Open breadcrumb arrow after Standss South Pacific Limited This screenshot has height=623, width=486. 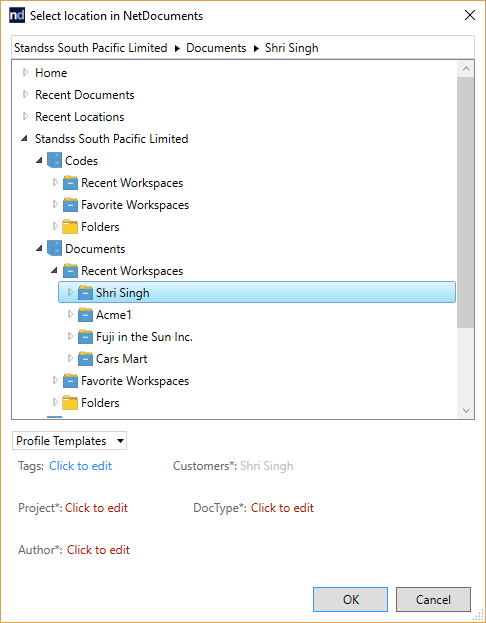point(177,48)
